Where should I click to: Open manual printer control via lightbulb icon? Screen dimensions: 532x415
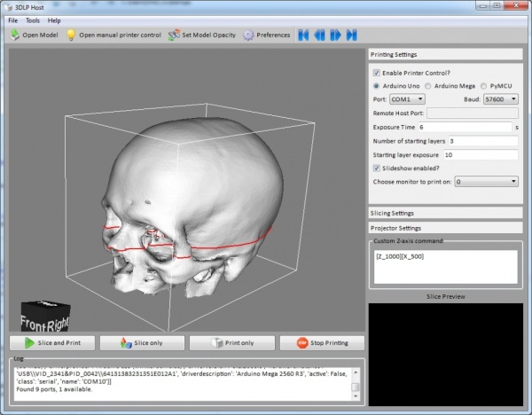pyautogui.click(x=70, y=35)
